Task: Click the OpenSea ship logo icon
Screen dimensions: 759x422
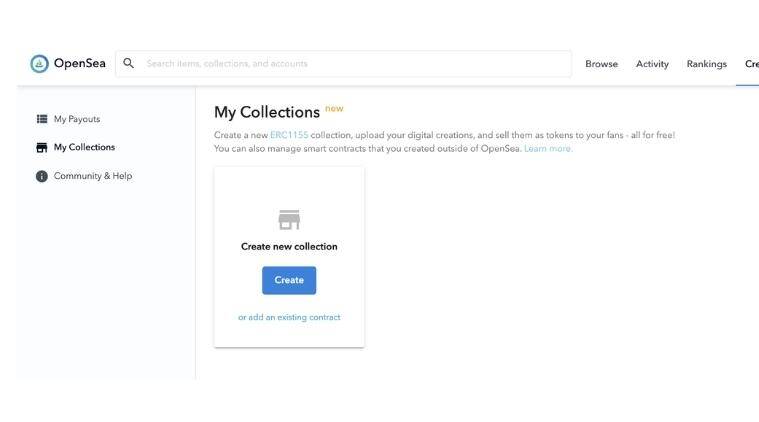Action: point(39,64)
